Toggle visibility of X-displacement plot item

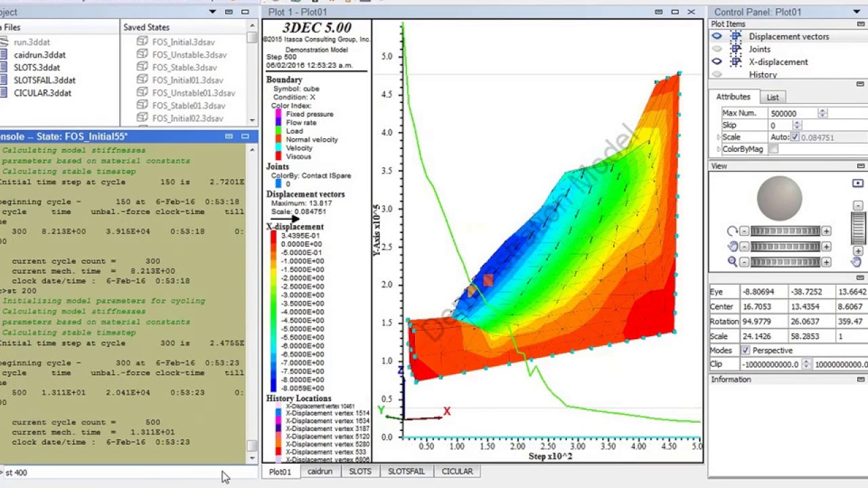pyautogui.click(x=717, y=62)
